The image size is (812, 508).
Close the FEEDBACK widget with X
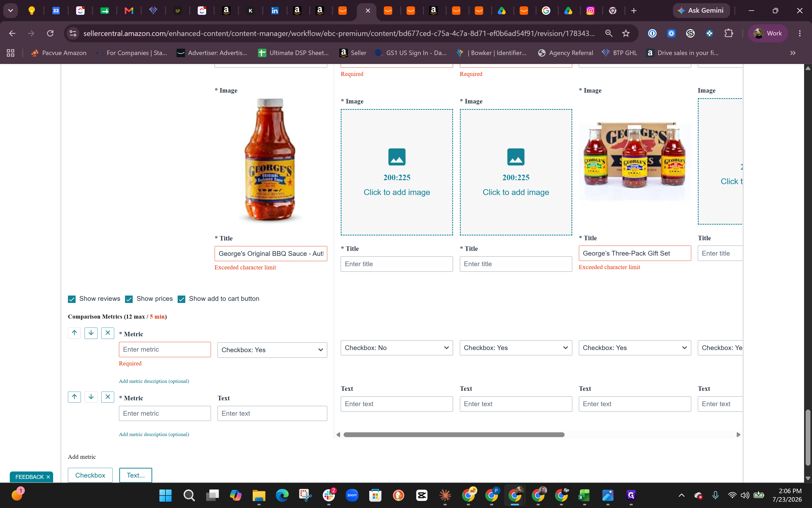point(48,477)
